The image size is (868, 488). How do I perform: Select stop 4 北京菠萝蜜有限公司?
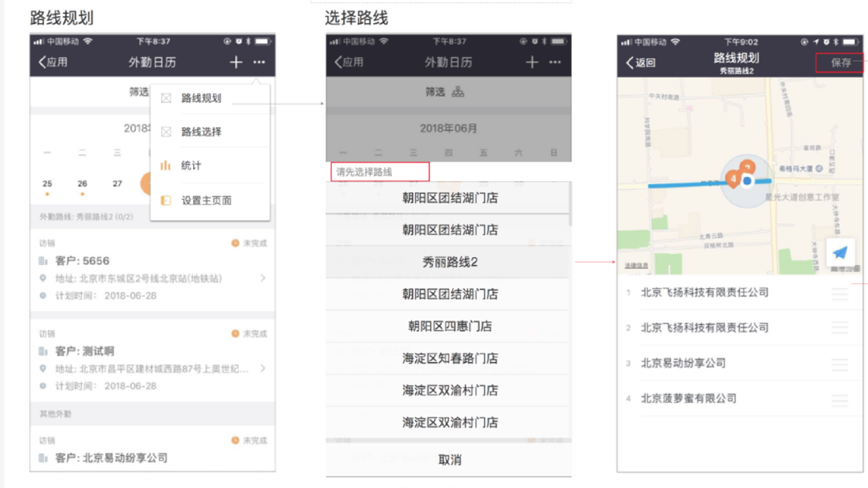[x=688, y=399]
